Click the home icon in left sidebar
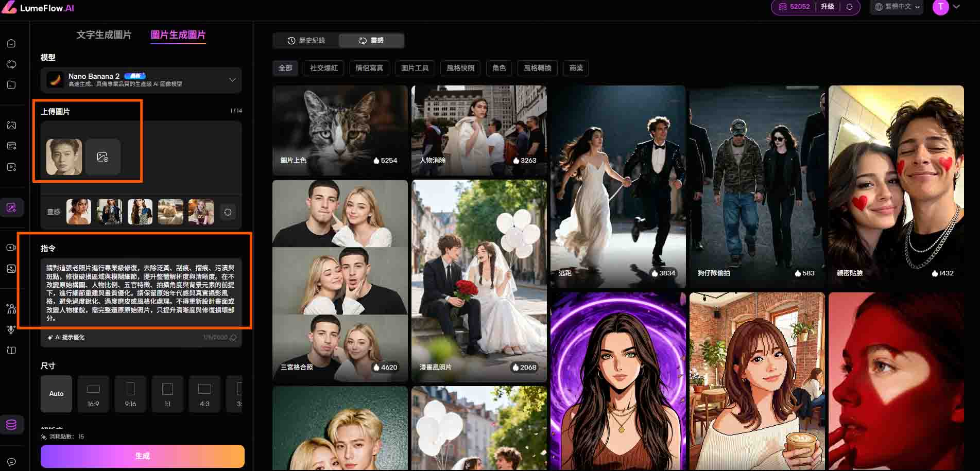 pyautogui.click(x=11, y=43)
